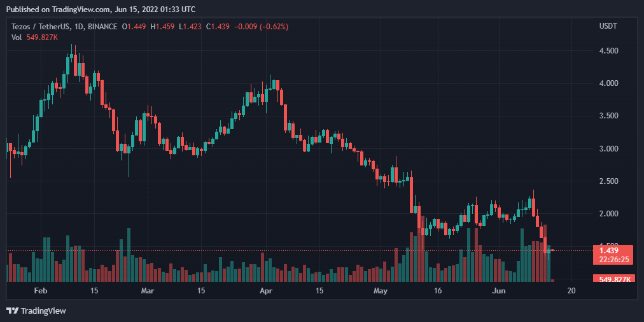Click the 3.000 price axis label
Image resolution: width=644 pixels, height=322 pixels.
coord(608,149)
